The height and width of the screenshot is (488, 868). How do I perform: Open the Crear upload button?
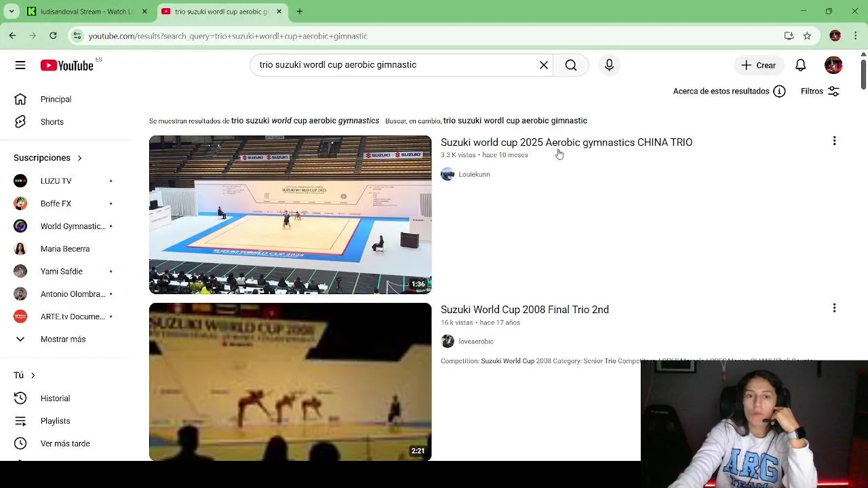758,65
